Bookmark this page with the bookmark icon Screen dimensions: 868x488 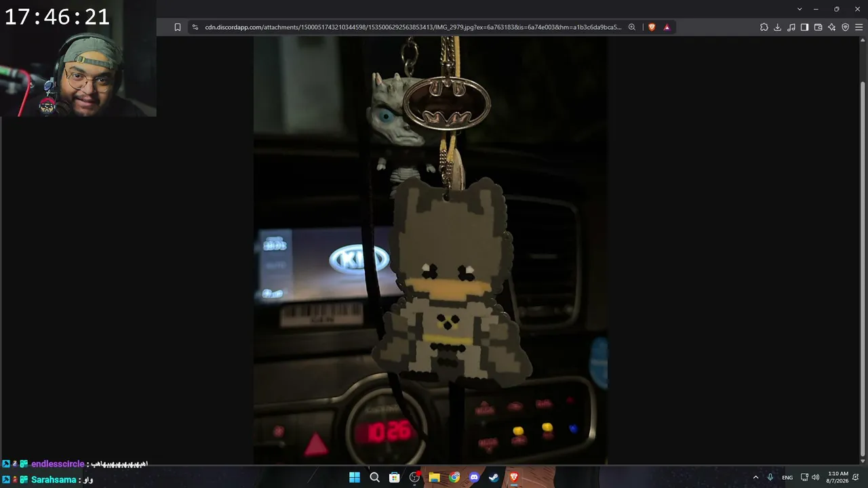coord(178,27)
